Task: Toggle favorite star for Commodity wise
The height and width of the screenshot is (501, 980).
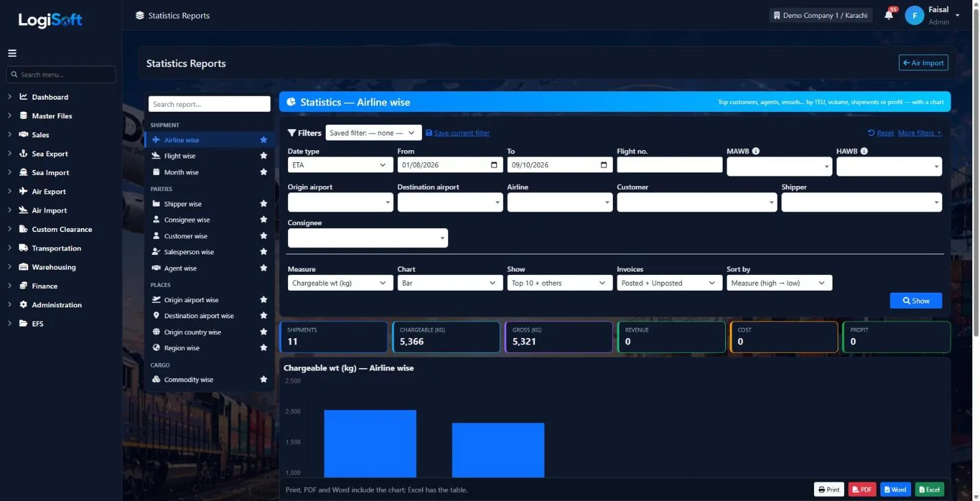Action: [264, 380]
